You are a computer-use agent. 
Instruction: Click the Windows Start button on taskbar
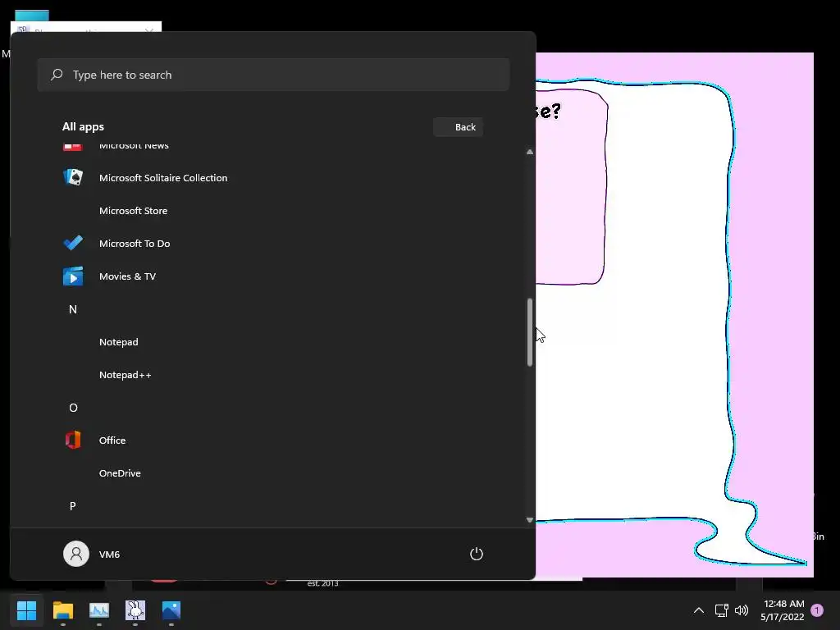pos(27,610)
